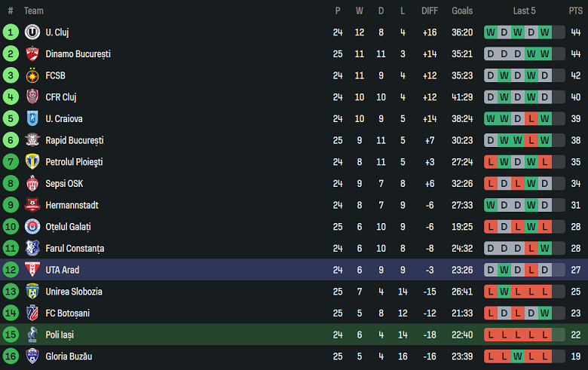Click position badge 1 in the standings

[x=11, y=32]
